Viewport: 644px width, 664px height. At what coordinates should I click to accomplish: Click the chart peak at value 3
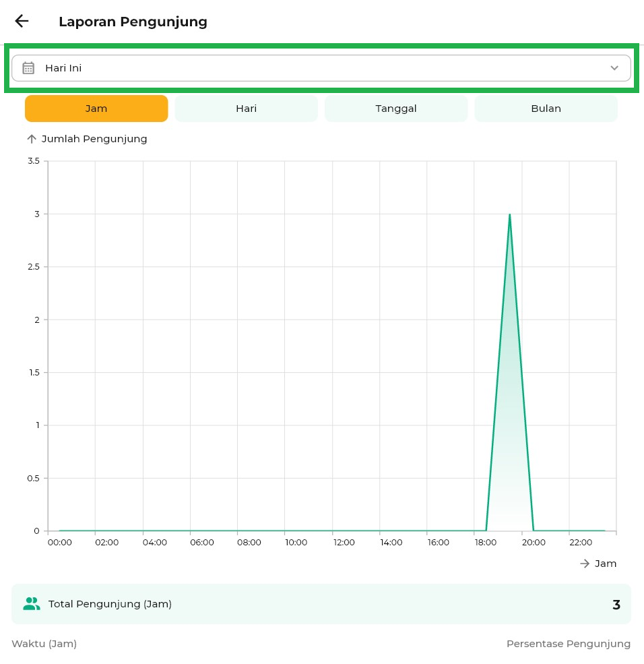click(509, 214)
